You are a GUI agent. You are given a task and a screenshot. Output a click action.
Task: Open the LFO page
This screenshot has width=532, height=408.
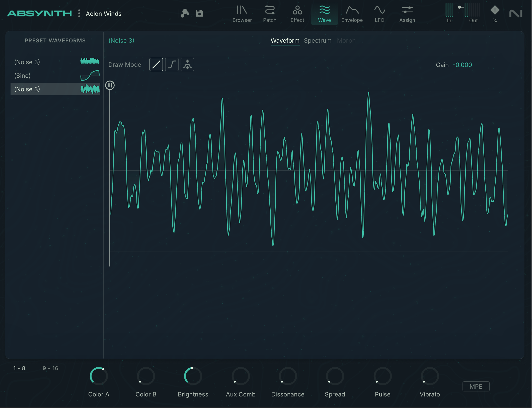(x=379, y=14)
